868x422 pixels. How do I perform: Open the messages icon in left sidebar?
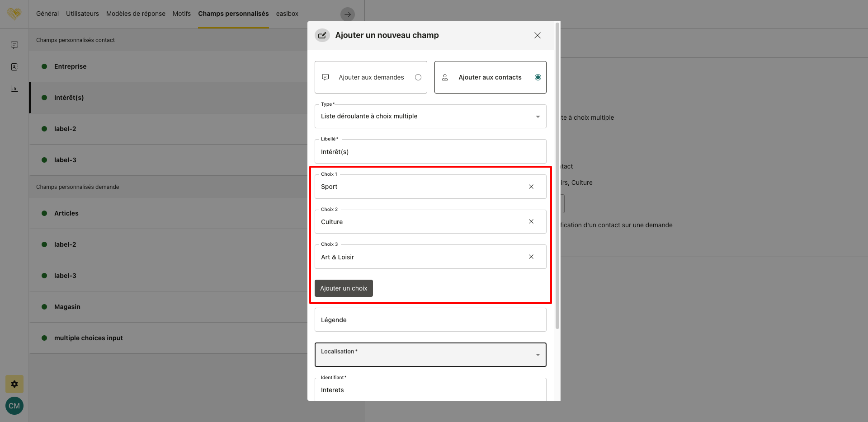(x=14, y=45)
